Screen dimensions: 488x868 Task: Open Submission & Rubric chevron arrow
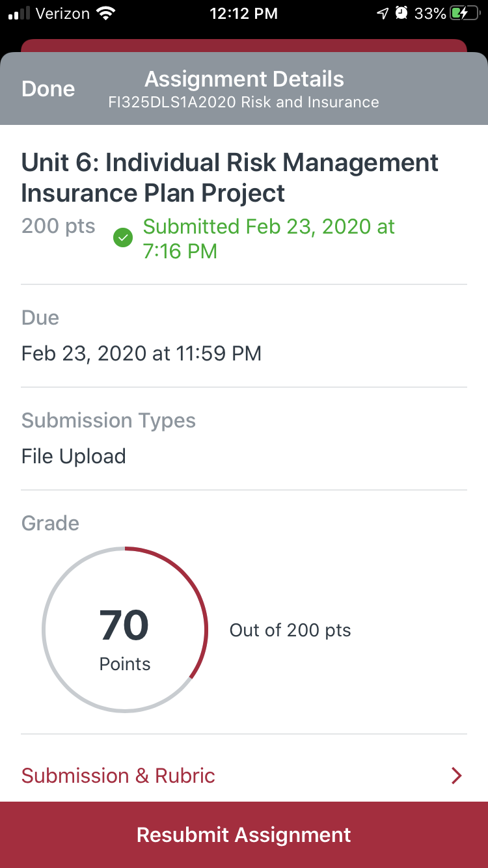coord(457,776)
